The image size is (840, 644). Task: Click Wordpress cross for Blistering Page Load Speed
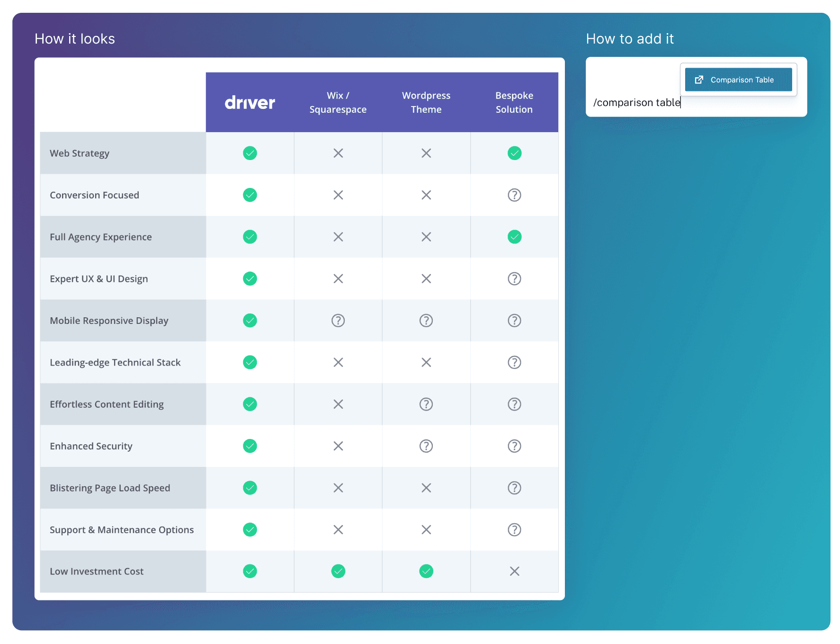click(x=426, y=488)
